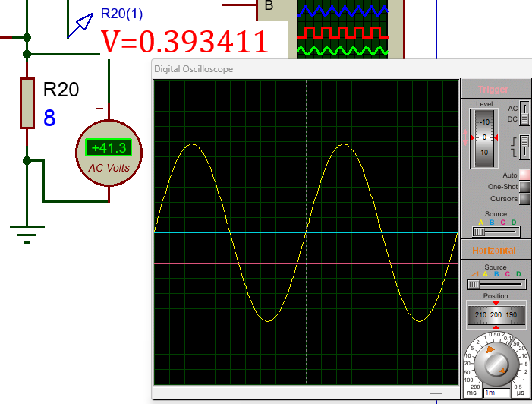Click the Horizontal section header

(493, 250)
